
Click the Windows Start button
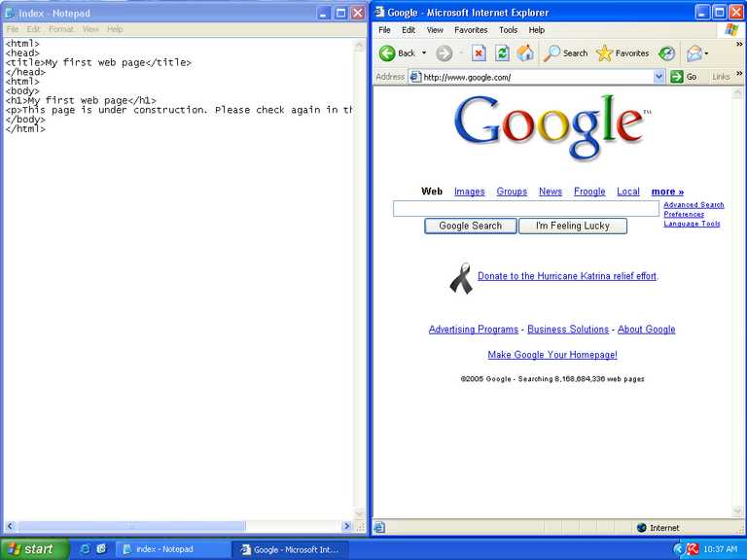[x=33, y=549]
